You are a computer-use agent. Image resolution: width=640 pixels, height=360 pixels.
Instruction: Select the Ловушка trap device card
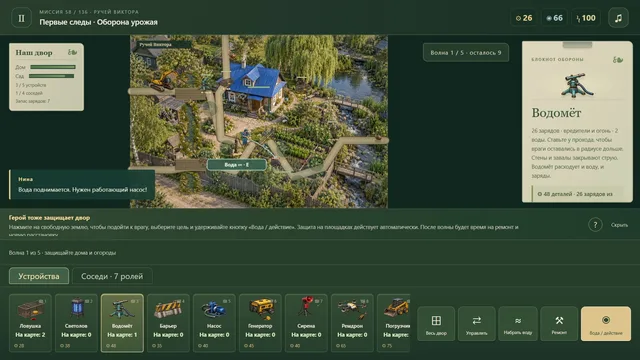[x=30, y=322]
